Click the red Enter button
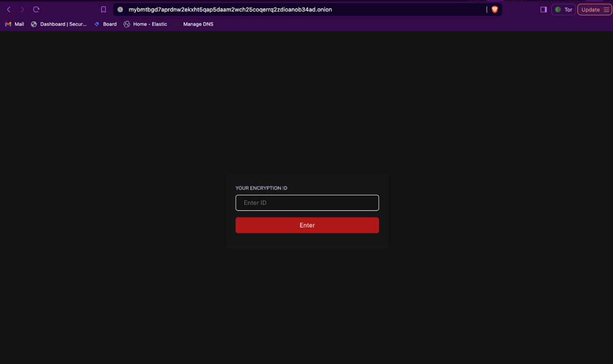Screen dimensions: 613x364 coord(307,225)
